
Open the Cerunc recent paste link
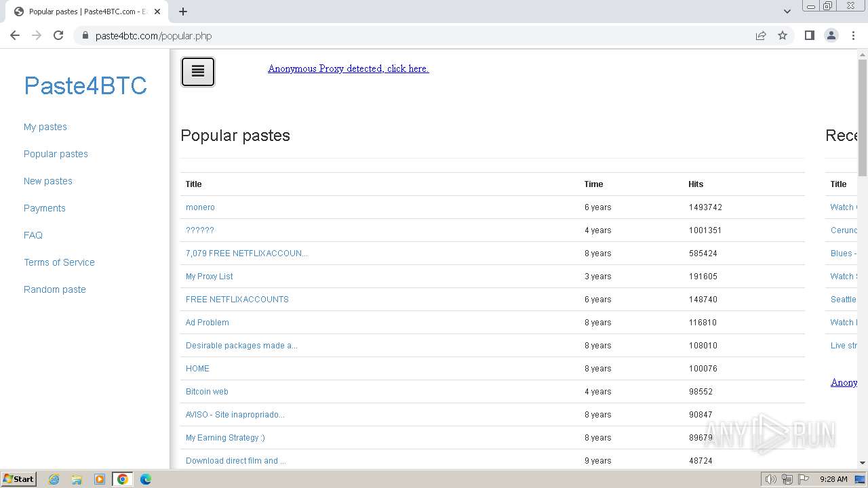coord(844,230)
